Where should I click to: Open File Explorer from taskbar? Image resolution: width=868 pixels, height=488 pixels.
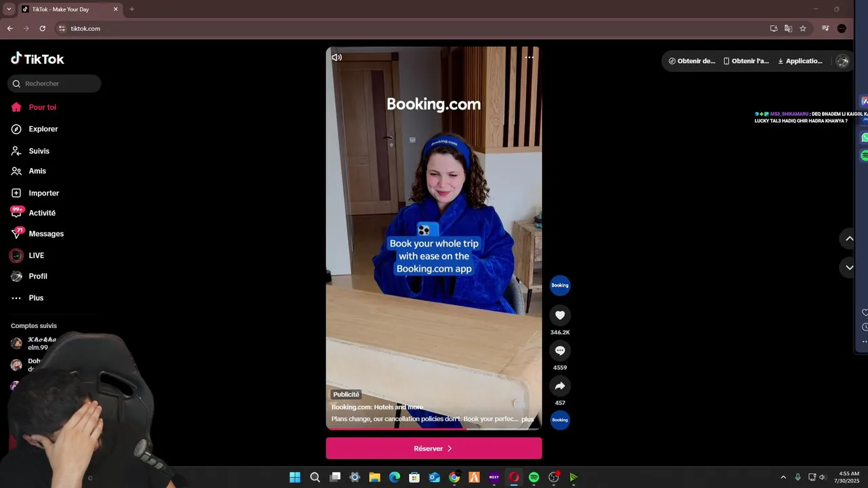[374, 477]
